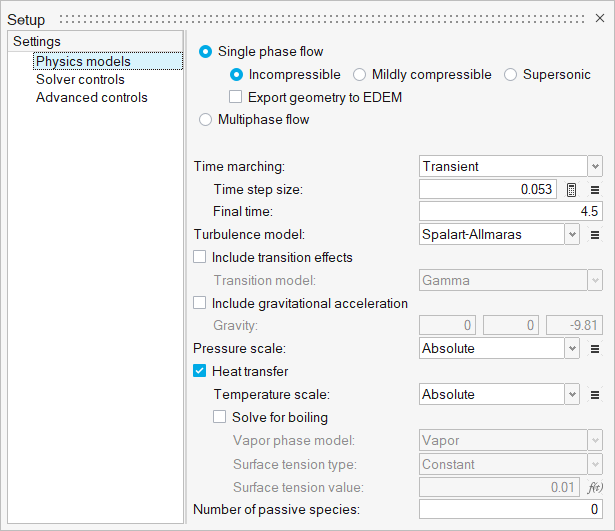Open Time marching dropdown
This screenshot has width=615, height=531.
(510, 166)
